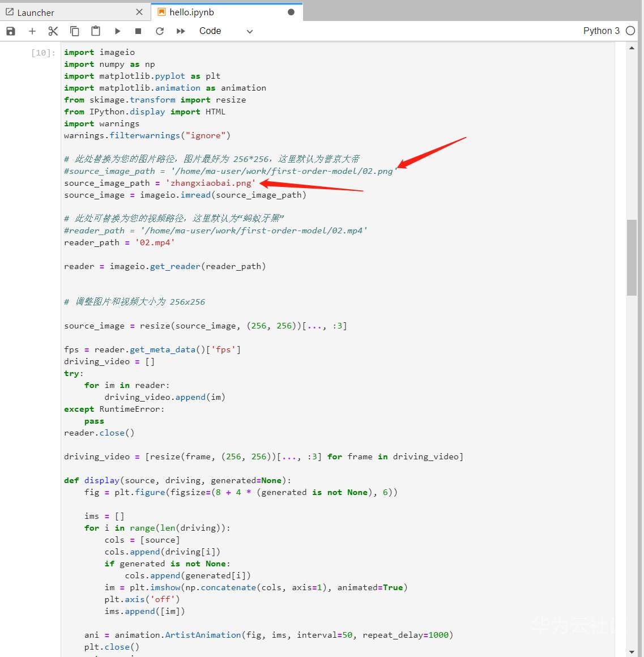The width and height of the screenshot is (644, 657).
Task: Click 'from IPython.display import HTML' line
Action: (x=144, y=112)
